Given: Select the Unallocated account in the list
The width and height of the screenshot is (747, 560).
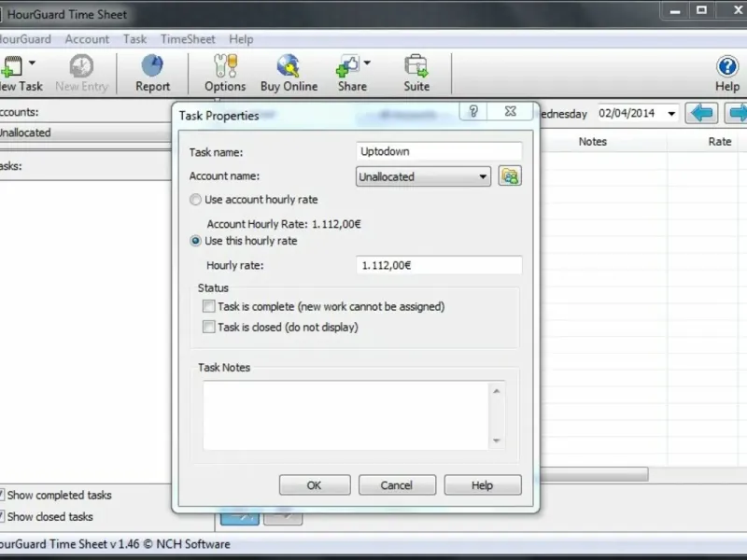Looking at the screenshot, I should [86, 133].
